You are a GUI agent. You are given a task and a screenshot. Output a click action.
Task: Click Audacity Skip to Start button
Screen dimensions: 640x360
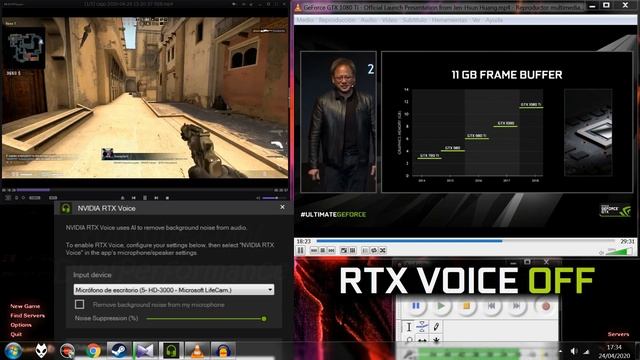[x=492, y=306]
